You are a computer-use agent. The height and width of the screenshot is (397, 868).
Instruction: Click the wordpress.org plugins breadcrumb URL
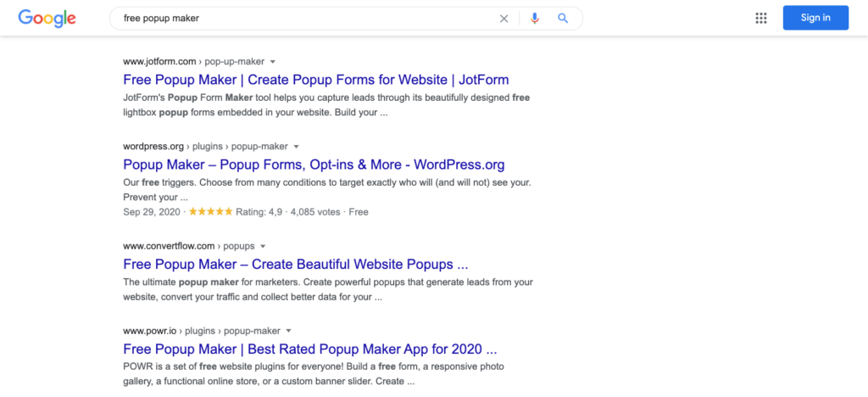tap(205, 147)
